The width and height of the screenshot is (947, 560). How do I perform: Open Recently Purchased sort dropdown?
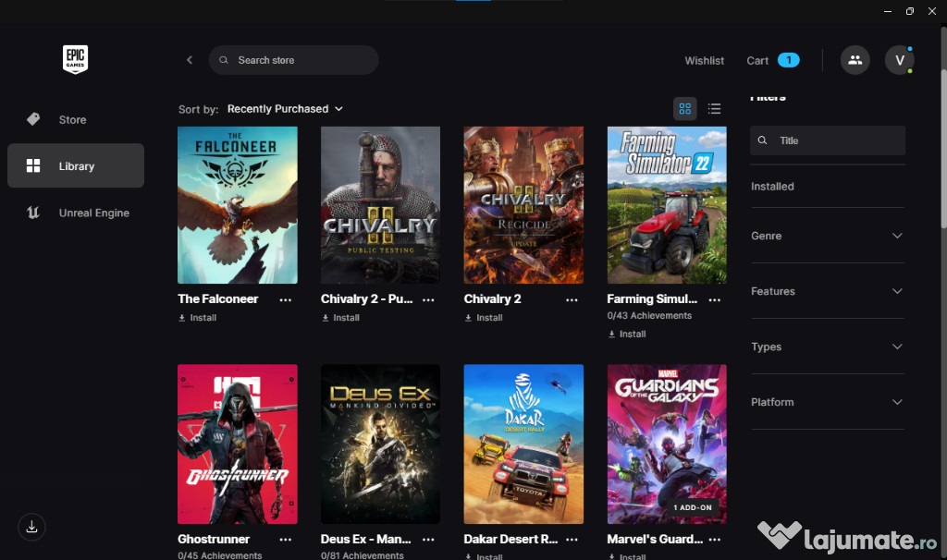coord(285,109)
